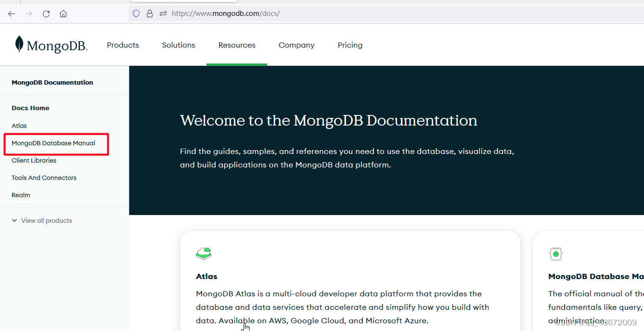Open the MongoDB Database Manual card title

pyautogui.click(x=596, y=276)
